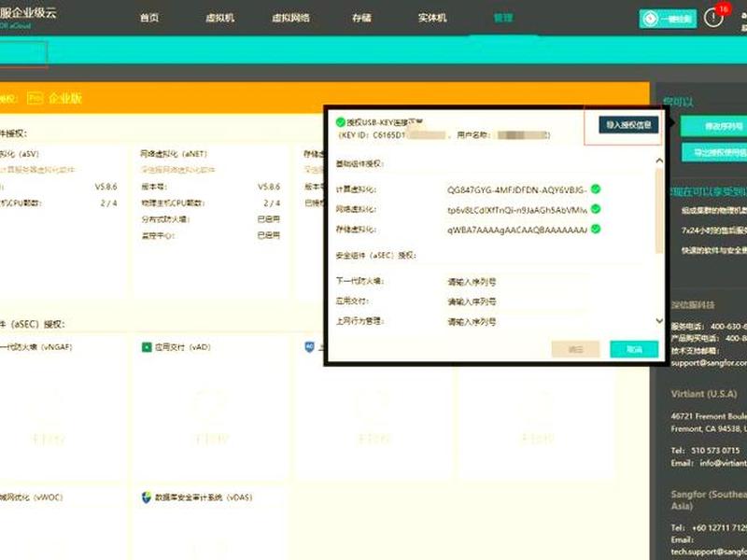
Task: Click the green USB-KEY status check icon
Action: pos(340,122)
